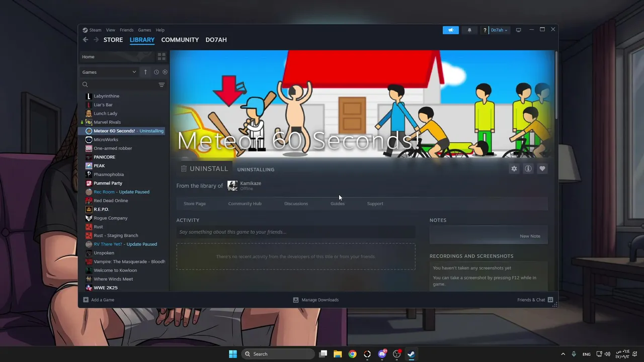Viewport: 644px width, 362px height.
Task: Open the library grid collections view
Action: [162, 57]
